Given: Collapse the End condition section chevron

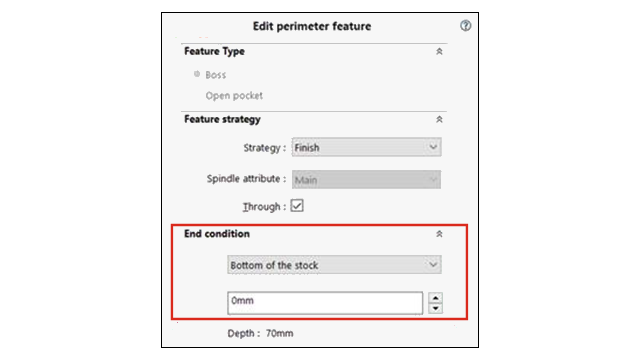Looking at the screenshot, I should pos(439,234).
